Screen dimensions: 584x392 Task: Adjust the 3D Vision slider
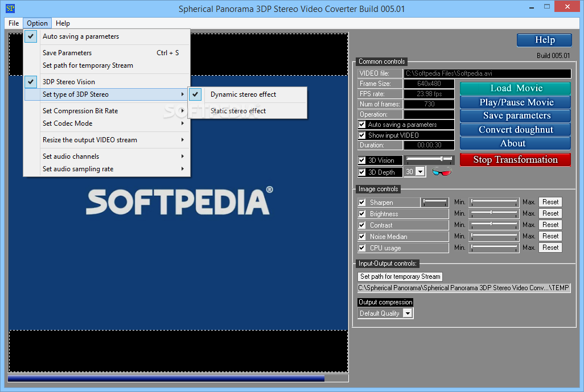click(429, 160)
